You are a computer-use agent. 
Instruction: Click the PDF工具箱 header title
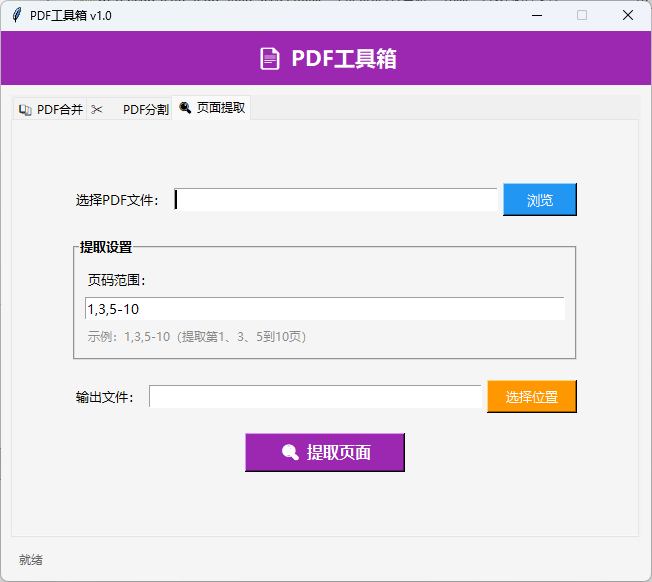pos(344,59)
